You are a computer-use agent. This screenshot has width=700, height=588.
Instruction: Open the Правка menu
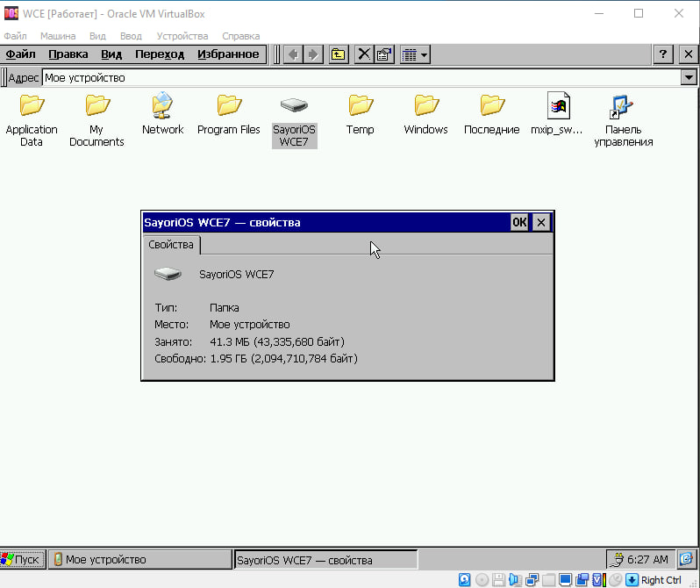point(68,54)
